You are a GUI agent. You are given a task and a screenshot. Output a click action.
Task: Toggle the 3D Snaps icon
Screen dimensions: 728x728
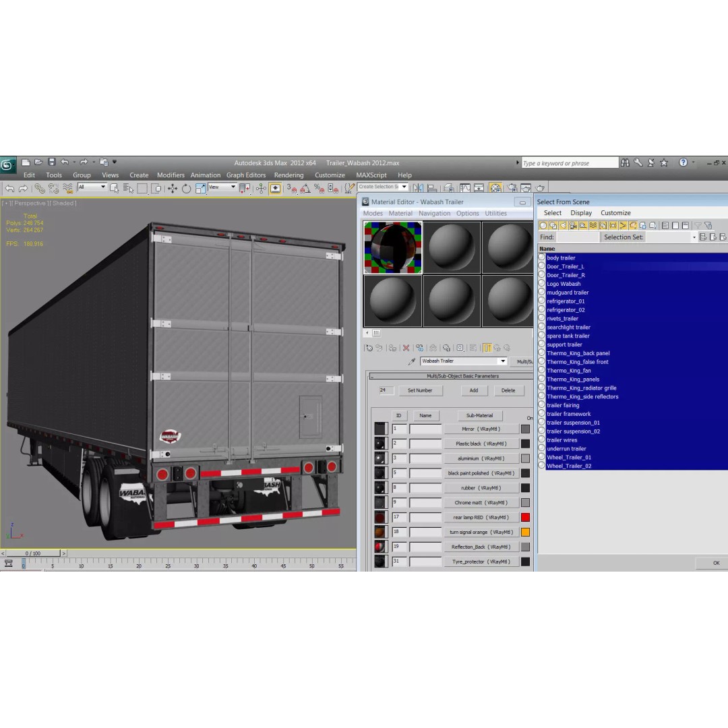(292, 189)
